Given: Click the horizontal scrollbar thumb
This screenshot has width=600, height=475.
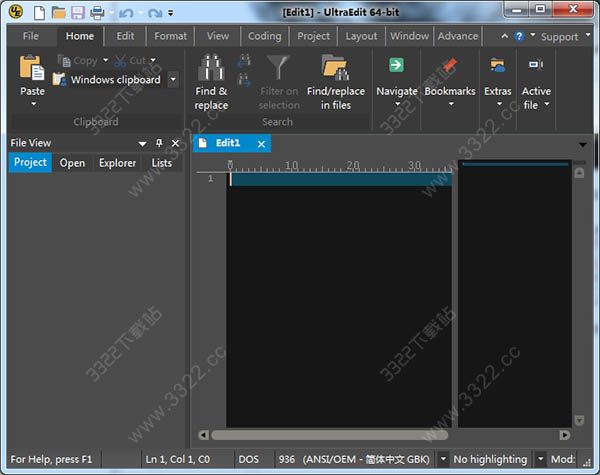Looking at the screenshot, I should click(x=329, y=435).
